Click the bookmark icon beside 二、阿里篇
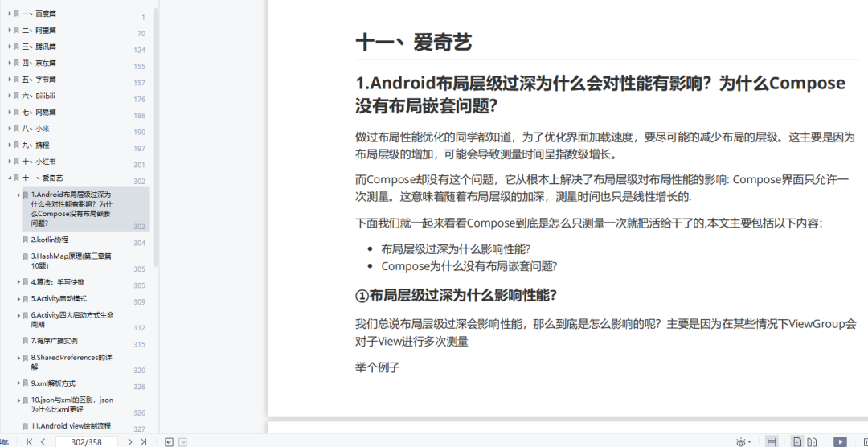The width and height of the screenshot is (868, 447). tap(17, 30)
